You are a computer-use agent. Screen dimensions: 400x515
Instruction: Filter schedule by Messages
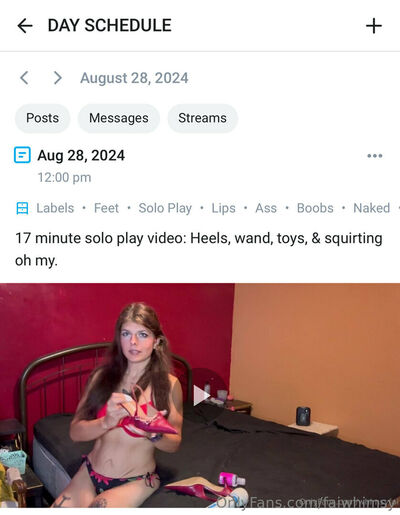coord(119,118)
